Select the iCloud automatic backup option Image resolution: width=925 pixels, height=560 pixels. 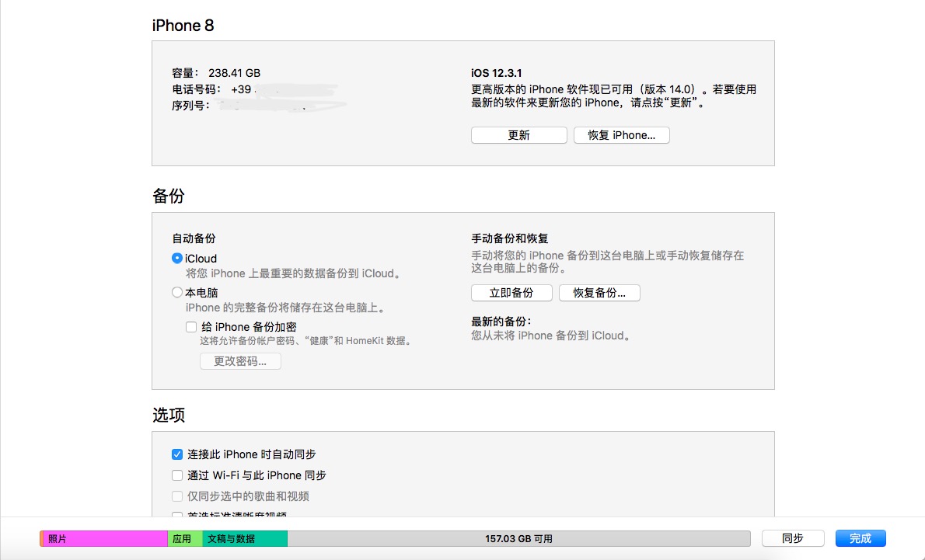[x=177, y=259]
